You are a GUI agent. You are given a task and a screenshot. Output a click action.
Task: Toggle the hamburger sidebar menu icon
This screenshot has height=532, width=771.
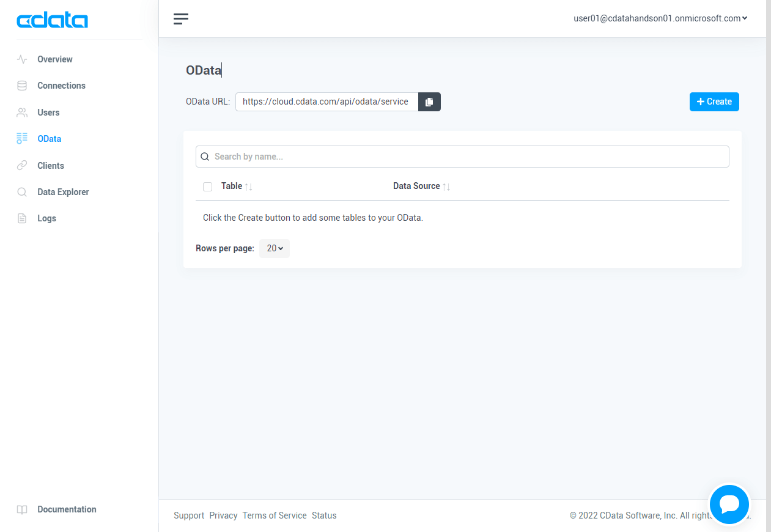click(181, 19)
